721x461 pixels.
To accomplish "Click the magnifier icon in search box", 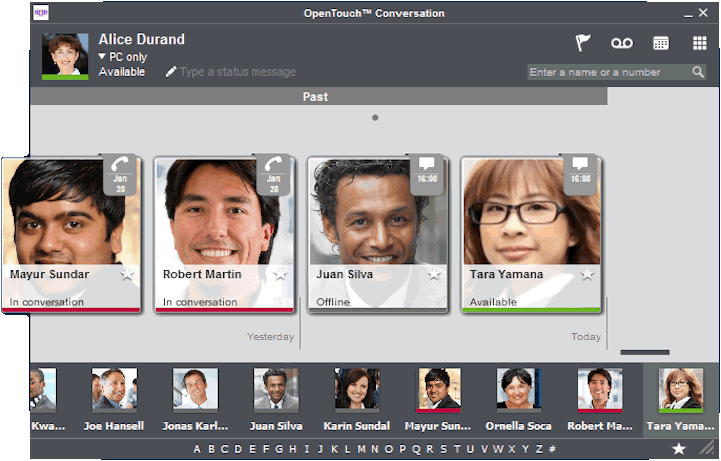I will [x=698, y=72].
